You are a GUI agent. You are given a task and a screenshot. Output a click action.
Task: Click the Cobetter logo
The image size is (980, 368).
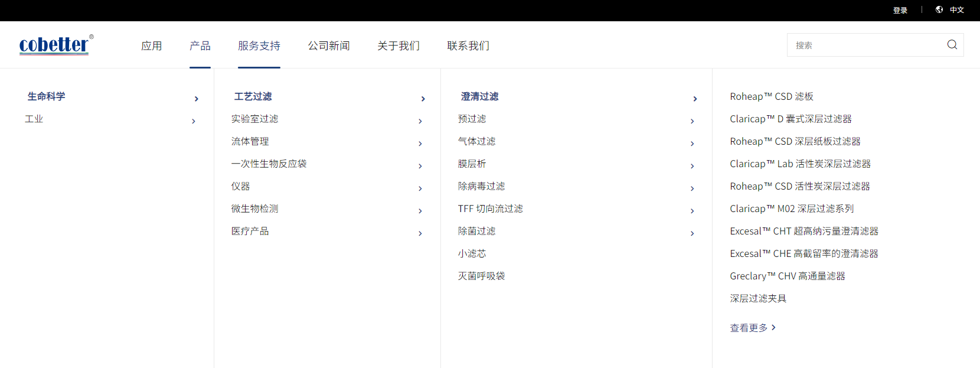pyautogui.click(x=55, y=45)
